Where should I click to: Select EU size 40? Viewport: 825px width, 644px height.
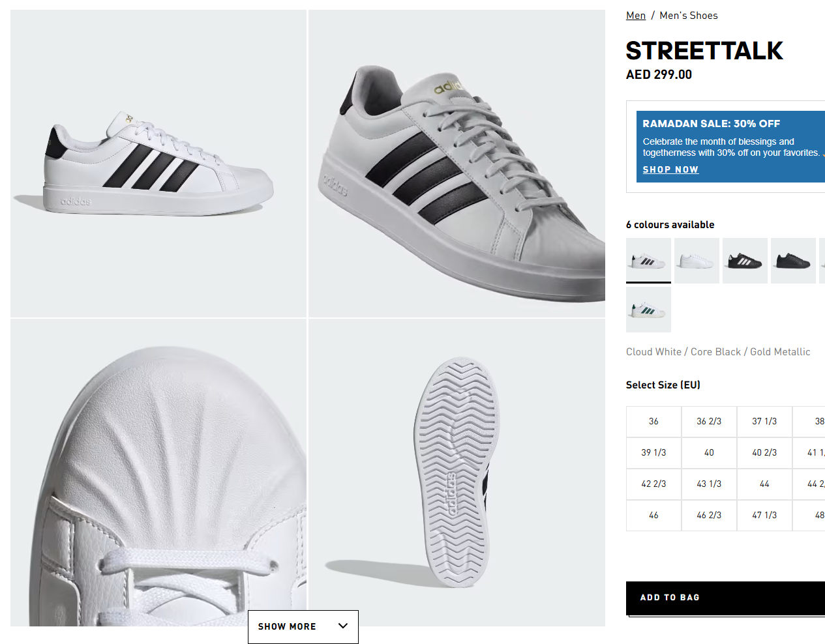point(709,453)
